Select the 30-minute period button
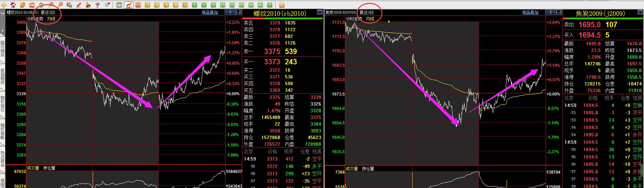Viewport: 644px width, 188px height. pyautogui.click(x=232, y=5)
